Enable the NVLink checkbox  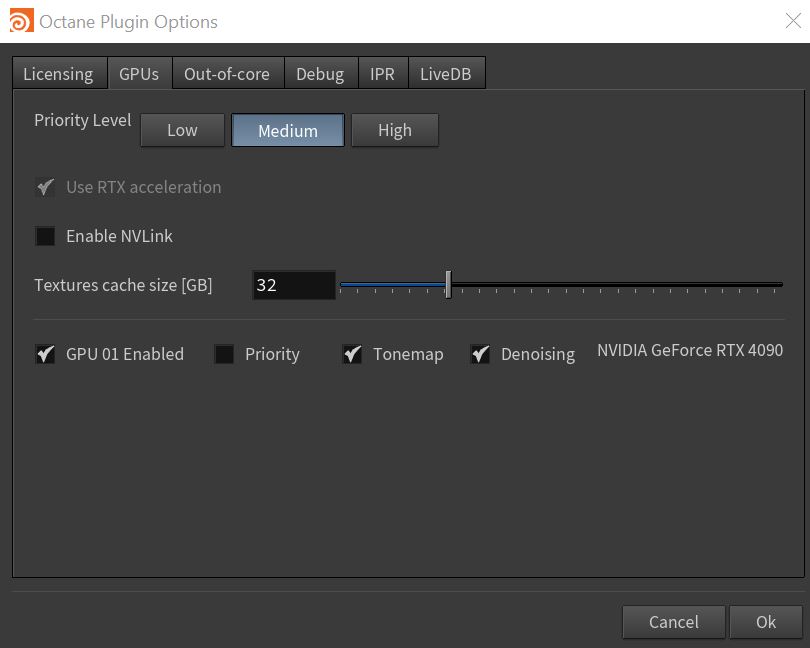click(45, 237)
